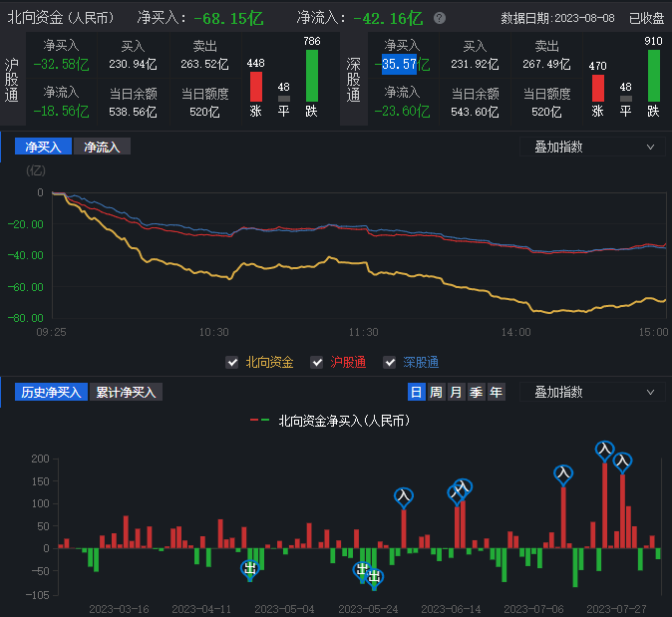Viewport: 672px width, 617px height.
Task: Click the 出 outflow marker near 2023-05-04
Action: (249, 568)
